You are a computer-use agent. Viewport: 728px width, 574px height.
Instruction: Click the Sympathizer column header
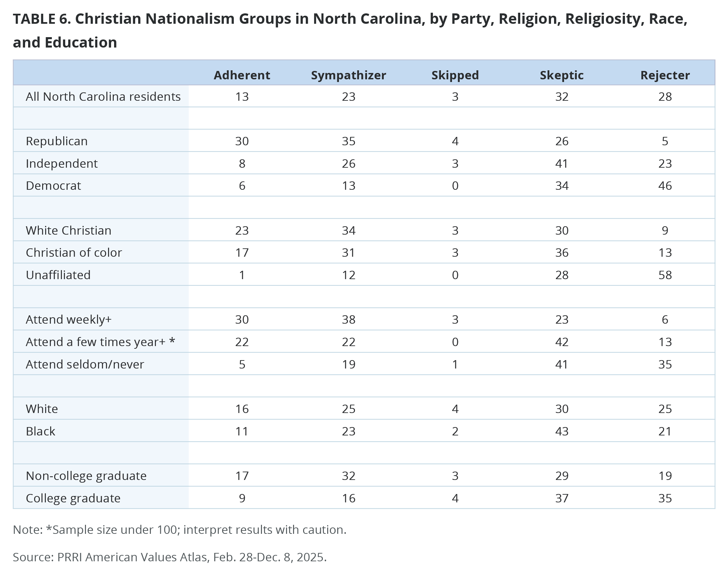(348, 75)
